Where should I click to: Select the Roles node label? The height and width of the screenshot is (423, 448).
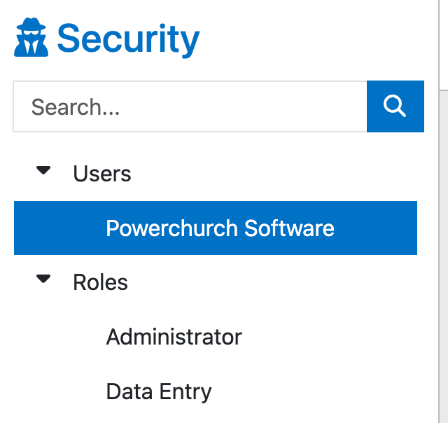click(100, 282)
